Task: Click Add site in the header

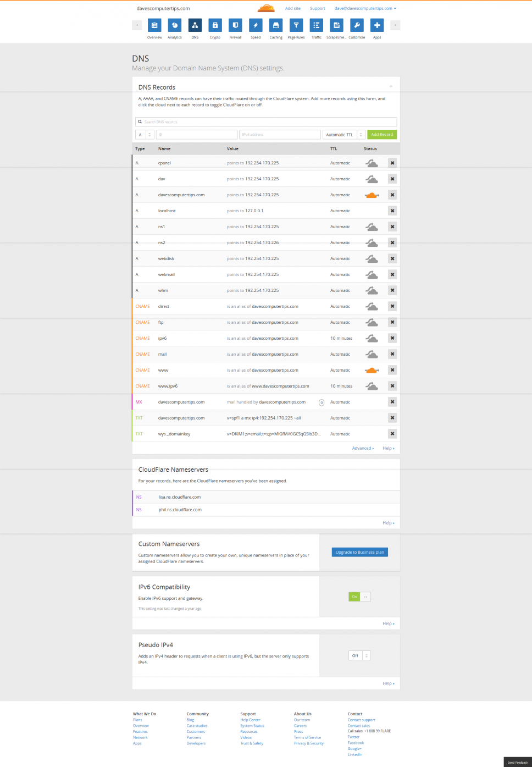Action: click(x=293, y=8)
